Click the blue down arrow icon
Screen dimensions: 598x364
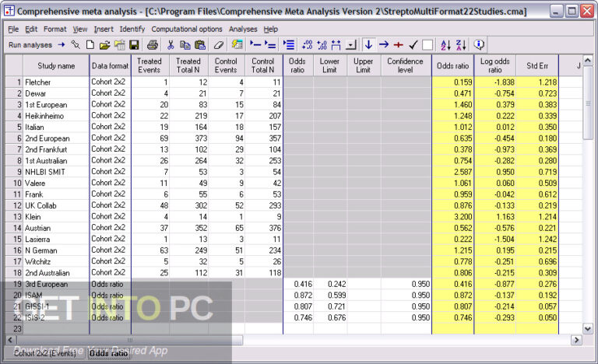coord(368,44)
